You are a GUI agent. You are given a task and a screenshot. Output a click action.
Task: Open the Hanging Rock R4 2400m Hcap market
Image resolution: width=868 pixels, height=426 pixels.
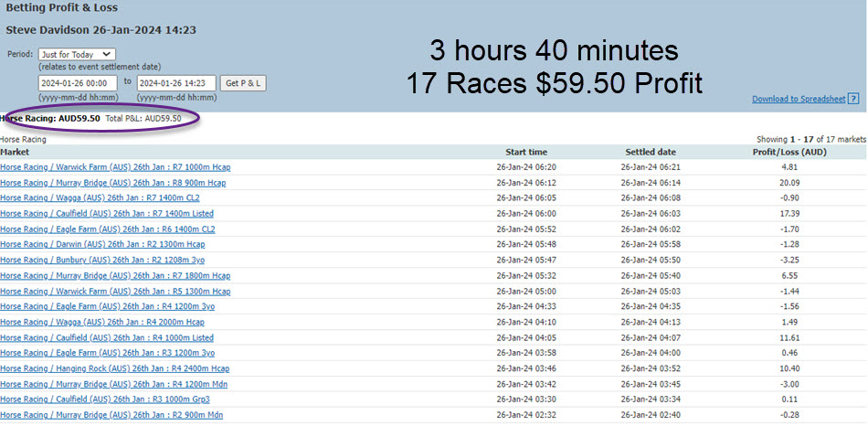coord(114,368)
